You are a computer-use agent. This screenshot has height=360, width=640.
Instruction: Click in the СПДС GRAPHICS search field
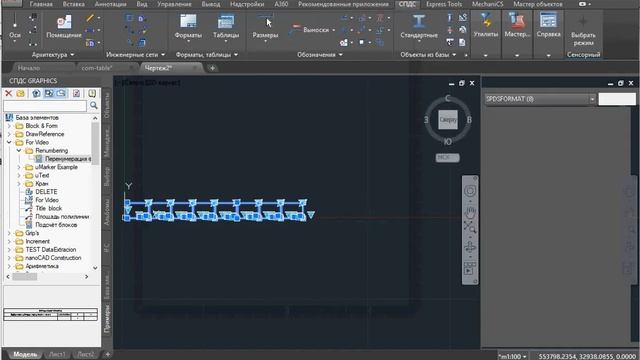45,106
